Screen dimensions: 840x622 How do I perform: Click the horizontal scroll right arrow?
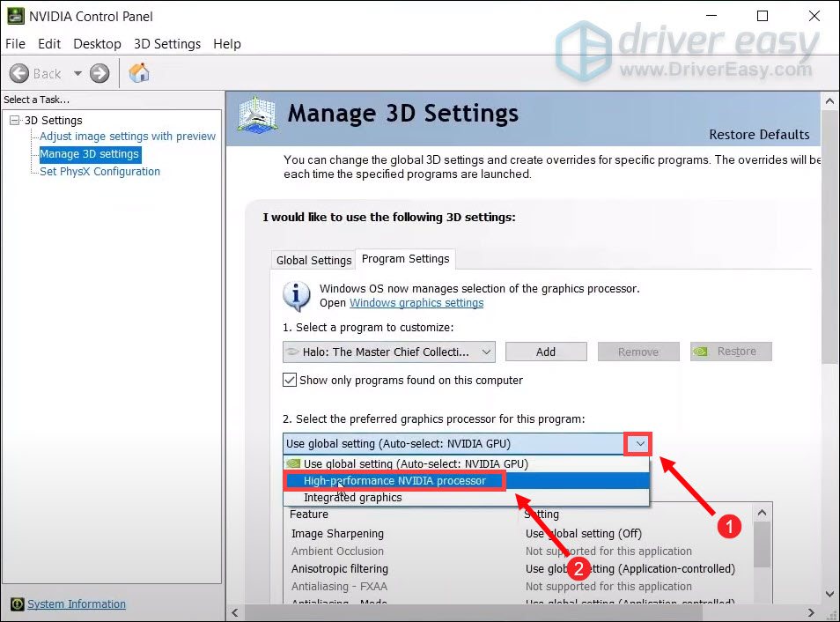pos(811,612)
